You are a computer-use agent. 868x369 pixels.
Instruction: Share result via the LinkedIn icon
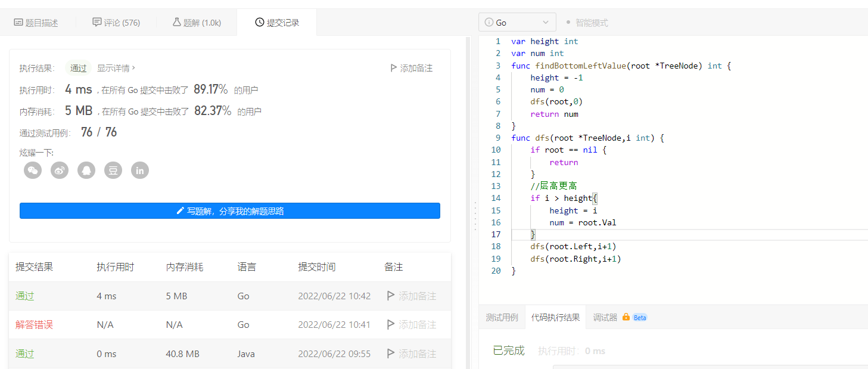click(x=140, y=170)
